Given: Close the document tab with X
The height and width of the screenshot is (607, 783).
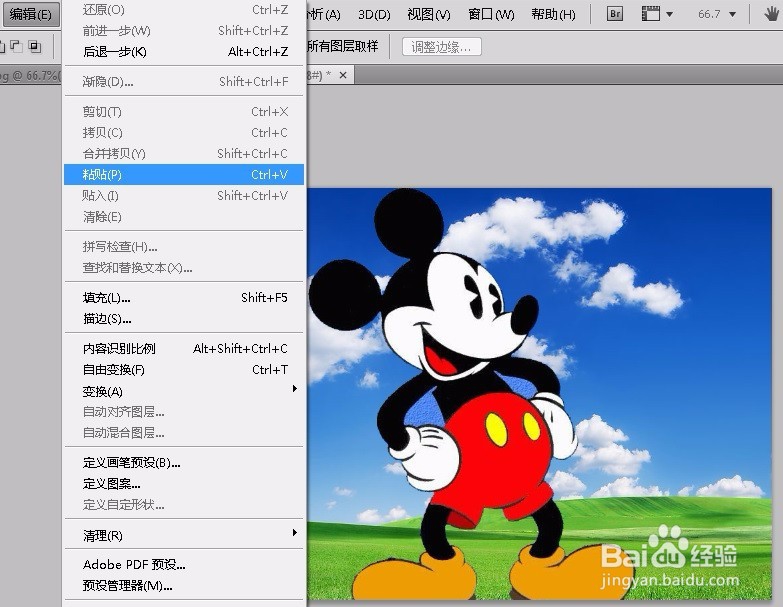Looking at the screenshot, I should [343, 75].
